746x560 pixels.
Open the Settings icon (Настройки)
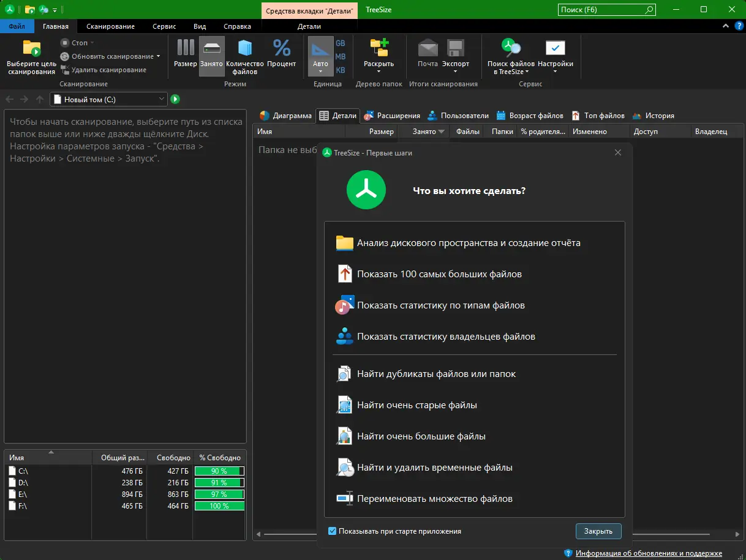click(556, 48)
